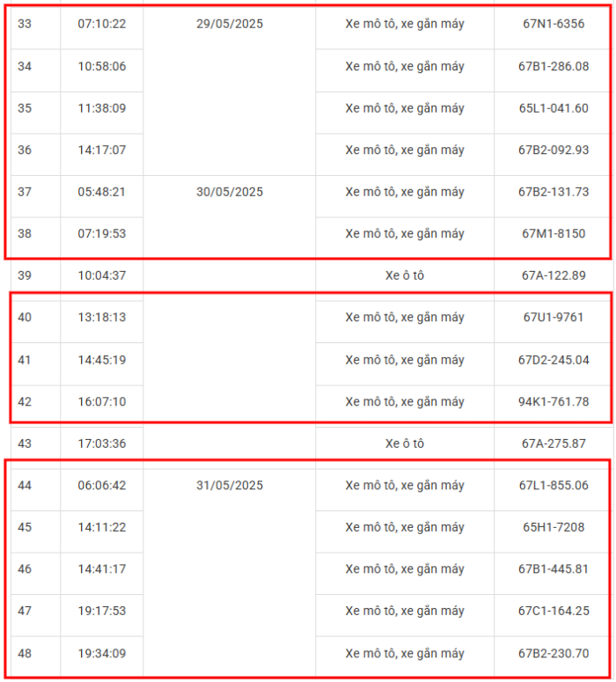Click the time 13:18:13

coord(101,318)
